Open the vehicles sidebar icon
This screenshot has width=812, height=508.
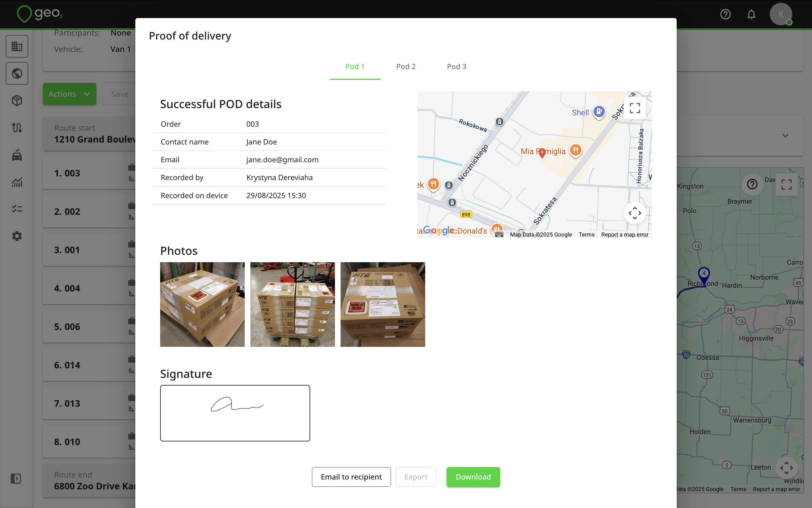(17, 155)
